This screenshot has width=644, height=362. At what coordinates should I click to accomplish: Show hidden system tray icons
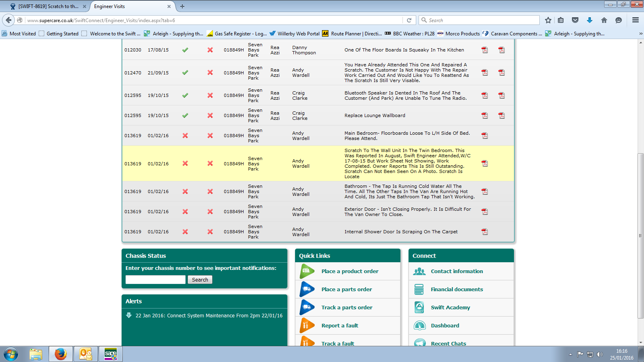coord(570,354)
